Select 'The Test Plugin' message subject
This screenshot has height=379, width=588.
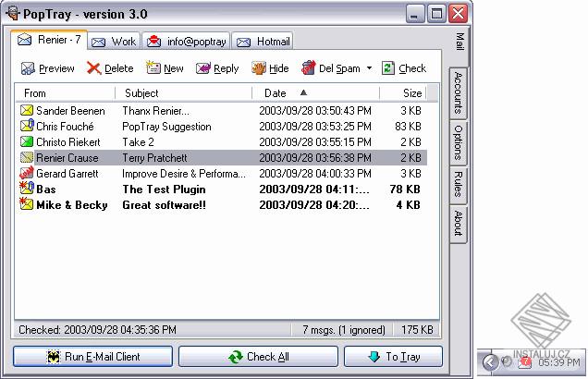click(x=164, y=189)
